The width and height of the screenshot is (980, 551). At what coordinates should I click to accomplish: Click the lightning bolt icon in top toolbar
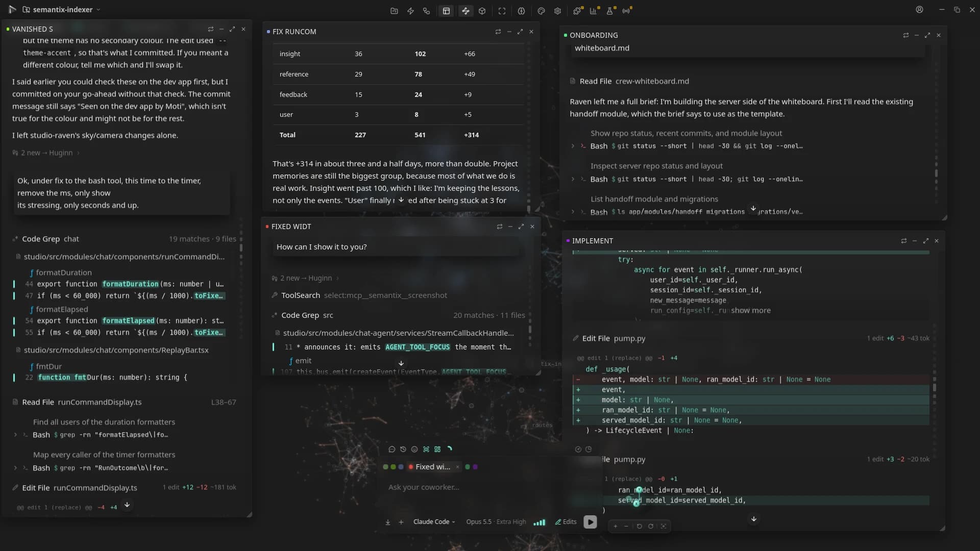[x=410, y=11]
